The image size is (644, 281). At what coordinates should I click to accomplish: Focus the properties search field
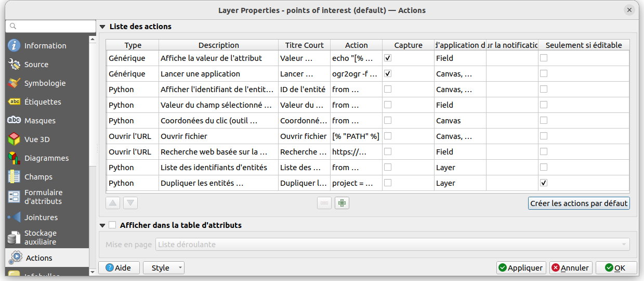pos(50,26)
